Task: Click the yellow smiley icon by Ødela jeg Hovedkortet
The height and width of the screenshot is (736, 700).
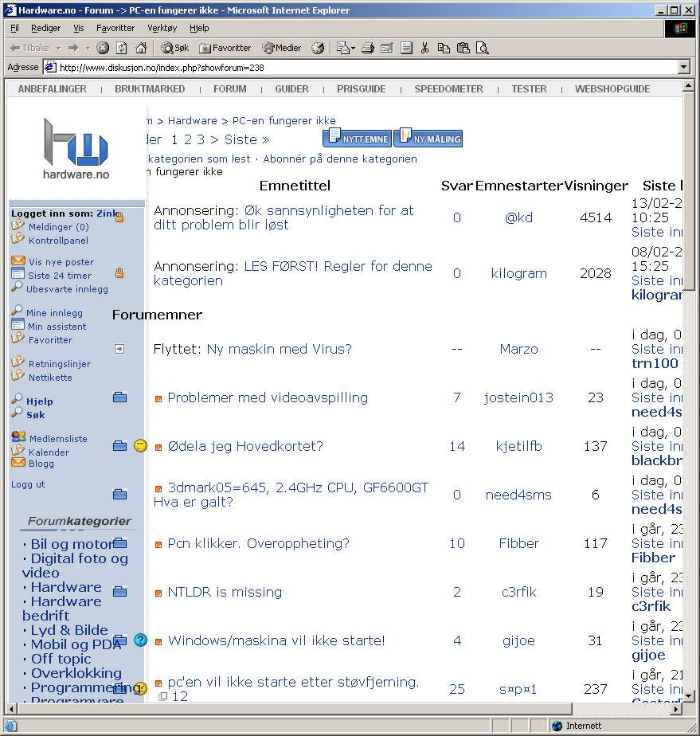Action: (x=140, y=445)
